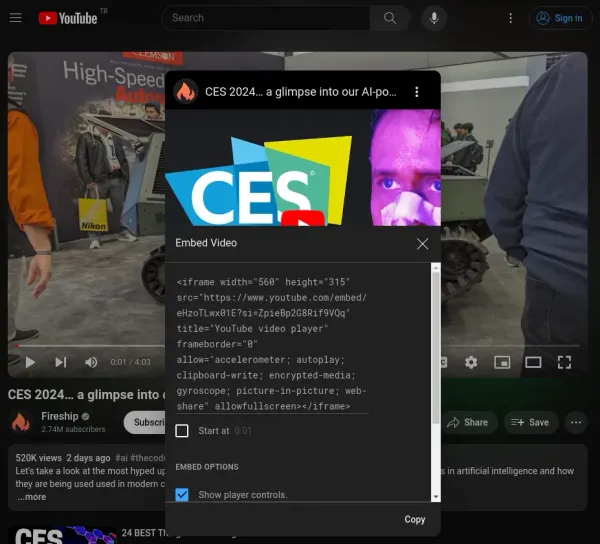
Task: Click the #ai hashtag link
Action: [x=122, y=458]
